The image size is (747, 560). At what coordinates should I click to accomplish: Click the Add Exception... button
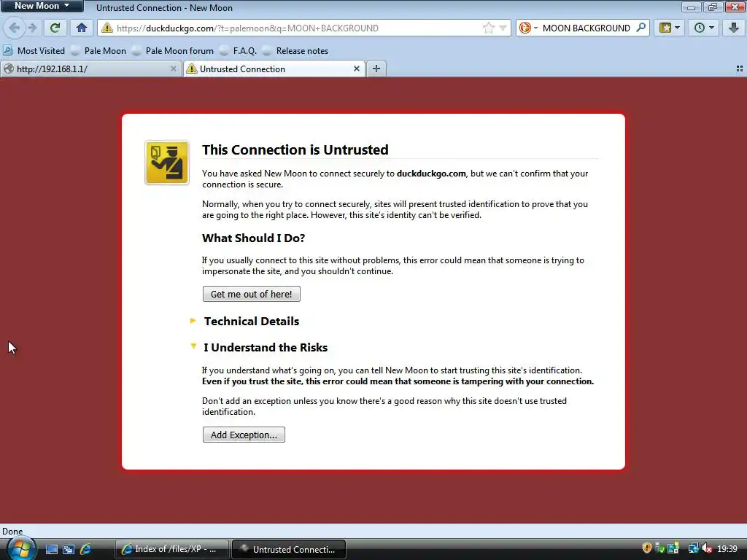pos(244,435)
